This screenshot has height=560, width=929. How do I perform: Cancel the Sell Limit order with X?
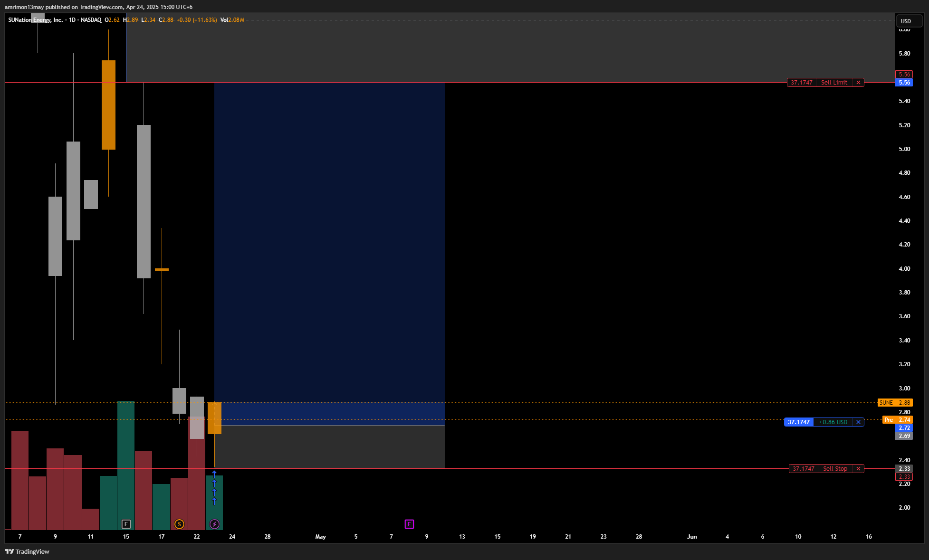(x=858, y=82)
